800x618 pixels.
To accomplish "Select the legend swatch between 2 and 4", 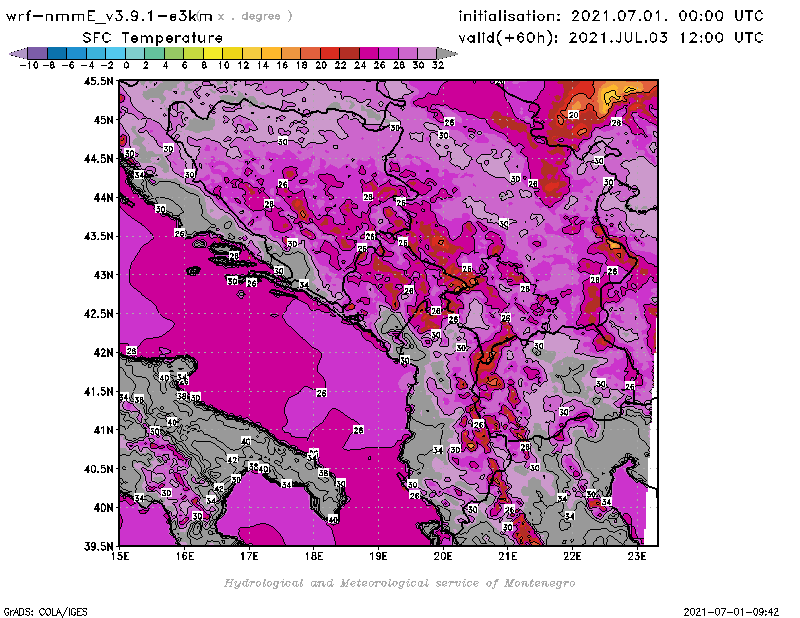I will tap(155, 53).
